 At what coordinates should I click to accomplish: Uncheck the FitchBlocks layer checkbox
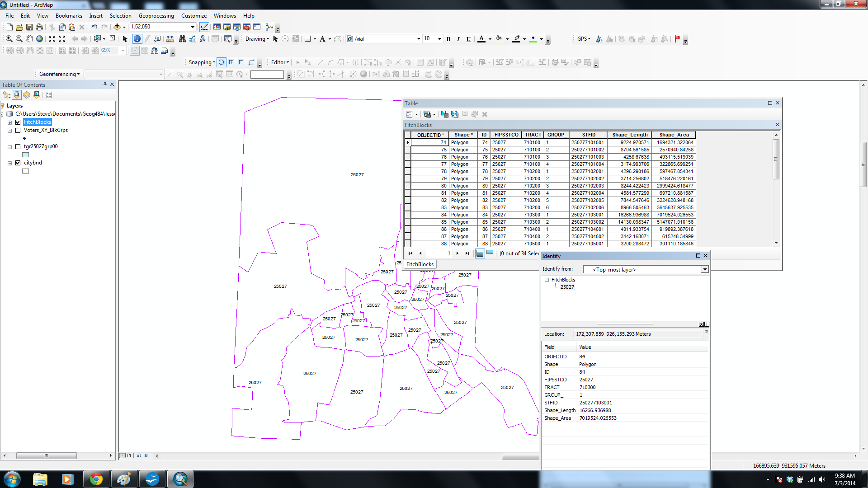pyautogui.click(x=18, y=122)
